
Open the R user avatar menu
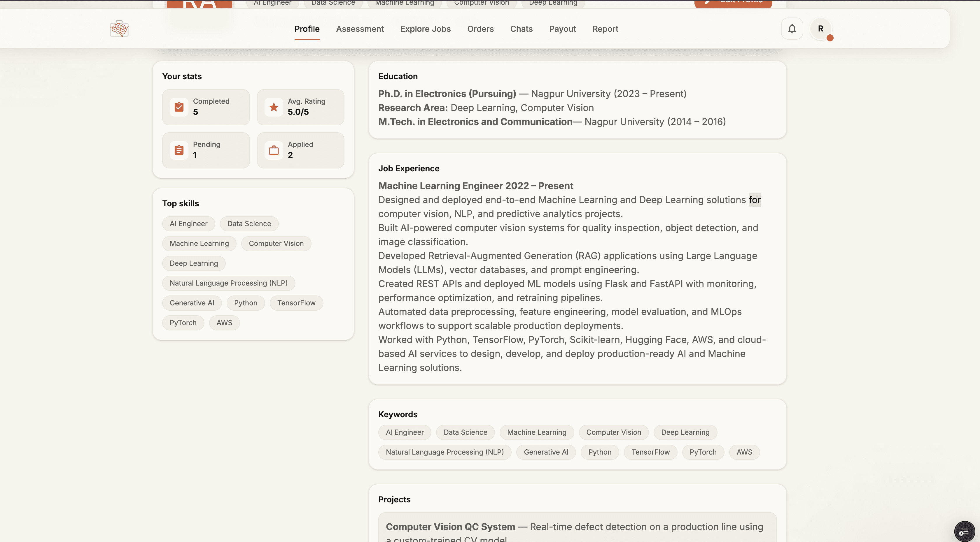(x=820, y=29)
